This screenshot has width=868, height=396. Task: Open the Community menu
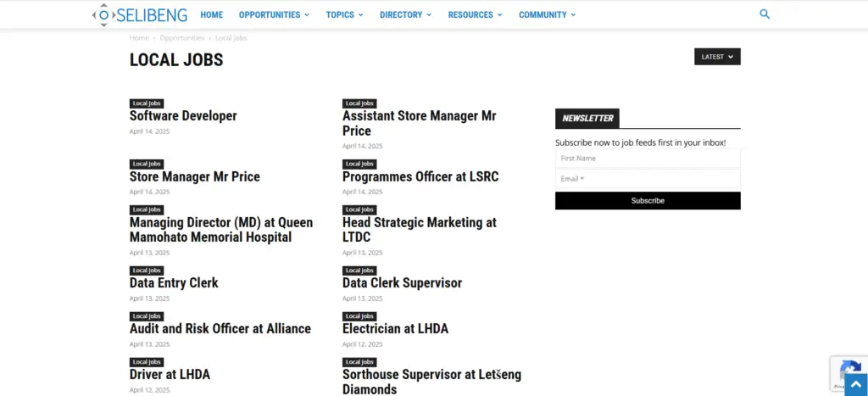(x=547, y=15)
